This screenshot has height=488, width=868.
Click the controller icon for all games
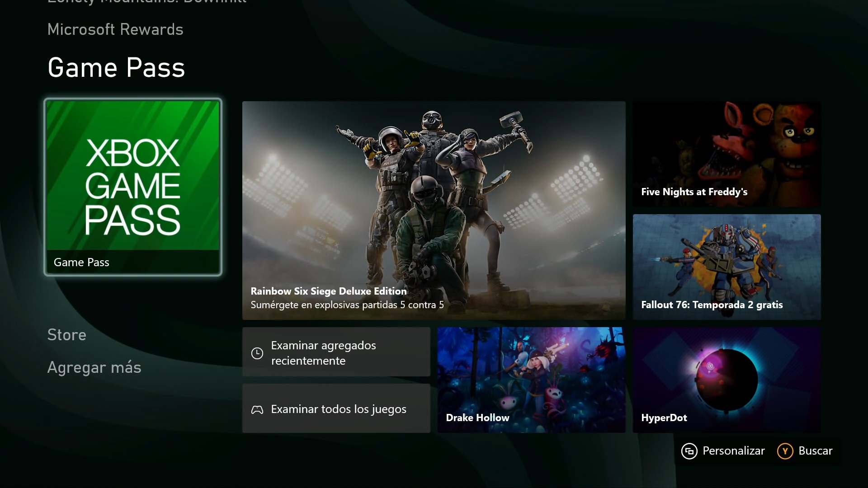(257, 409)
